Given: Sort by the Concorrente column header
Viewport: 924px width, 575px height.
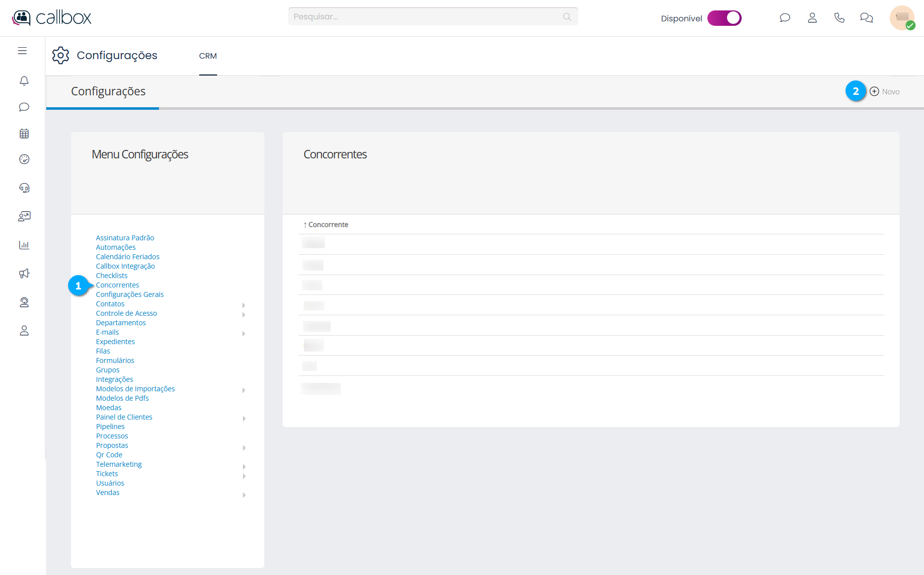Looking at the screenshot, I should 328,225.
